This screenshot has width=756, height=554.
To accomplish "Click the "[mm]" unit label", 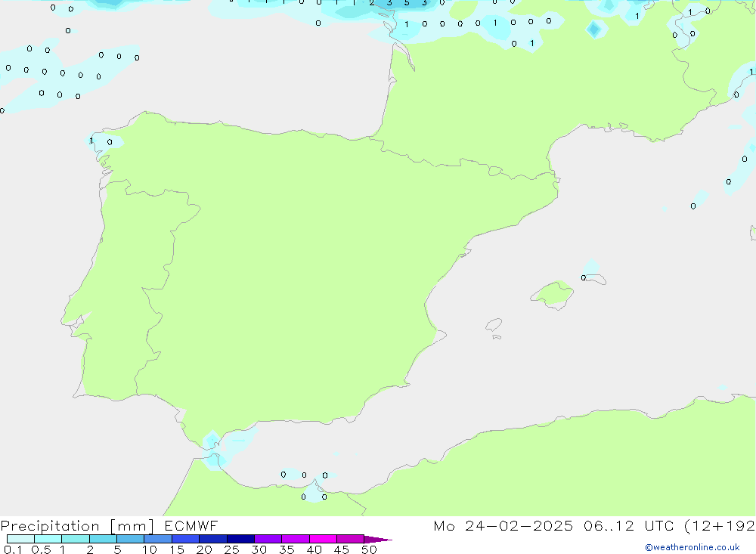I will [x=132, y=526].
